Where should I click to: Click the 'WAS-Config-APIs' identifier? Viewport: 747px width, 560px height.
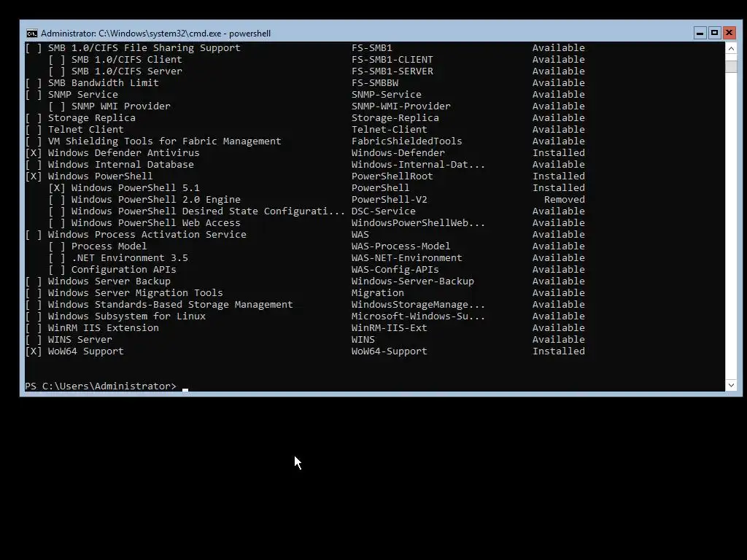click(x=395, y=270)
